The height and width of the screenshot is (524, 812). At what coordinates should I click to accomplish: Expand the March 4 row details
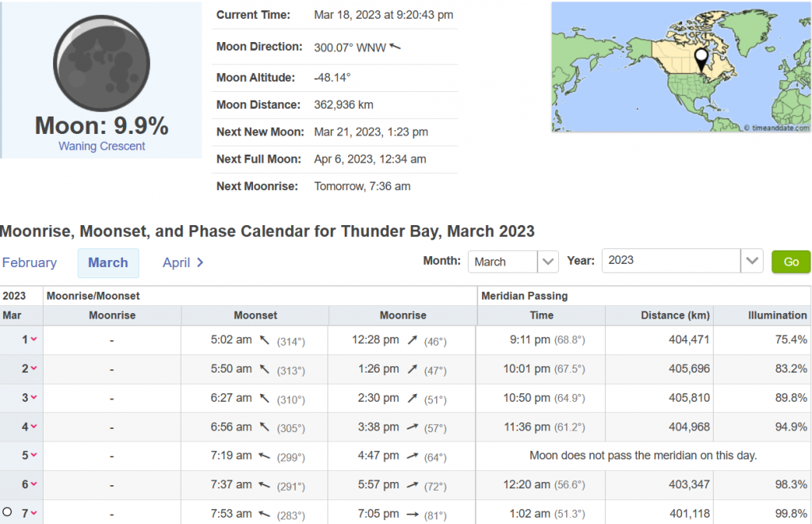[33, 427]
